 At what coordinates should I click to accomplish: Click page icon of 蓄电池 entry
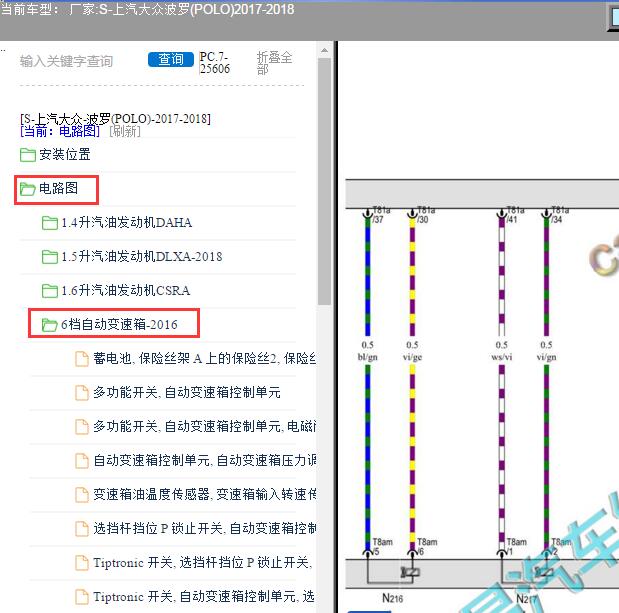82,359
